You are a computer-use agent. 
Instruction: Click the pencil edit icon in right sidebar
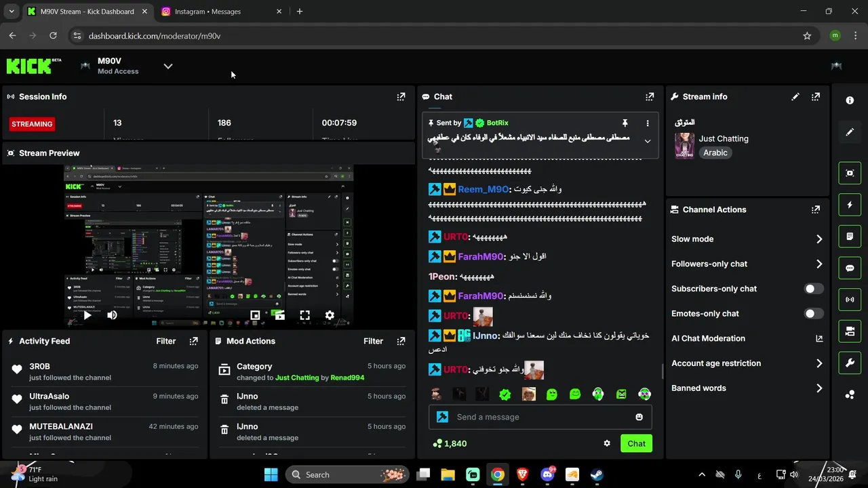[850, 132]
